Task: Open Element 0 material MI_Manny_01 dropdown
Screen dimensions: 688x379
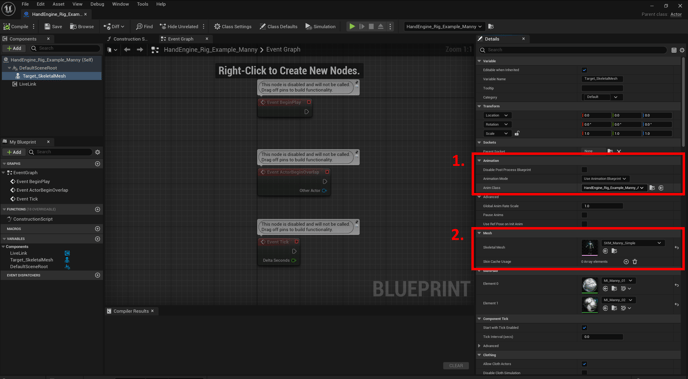Action: click(x=619, y=280)
